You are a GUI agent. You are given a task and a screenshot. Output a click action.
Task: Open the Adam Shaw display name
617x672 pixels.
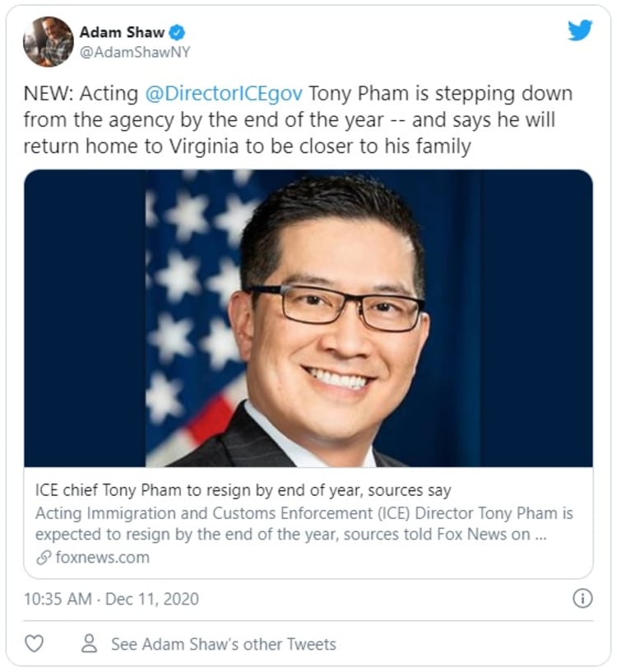122,32
